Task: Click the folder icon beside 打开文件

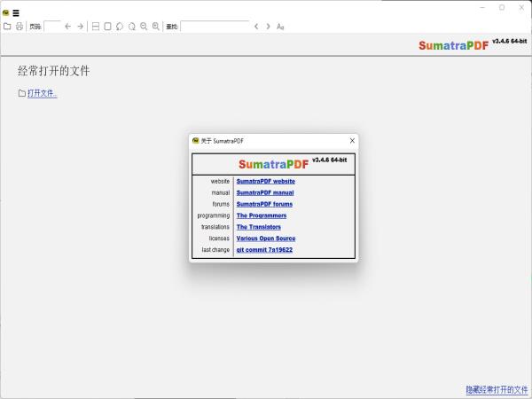Action: [x=21, y=93]
